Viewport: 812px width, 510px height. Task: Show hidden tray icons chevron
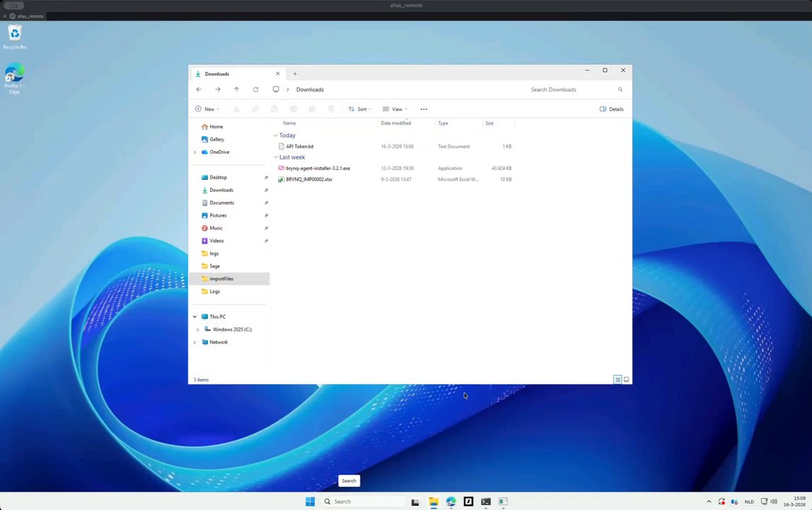point(709,501)
